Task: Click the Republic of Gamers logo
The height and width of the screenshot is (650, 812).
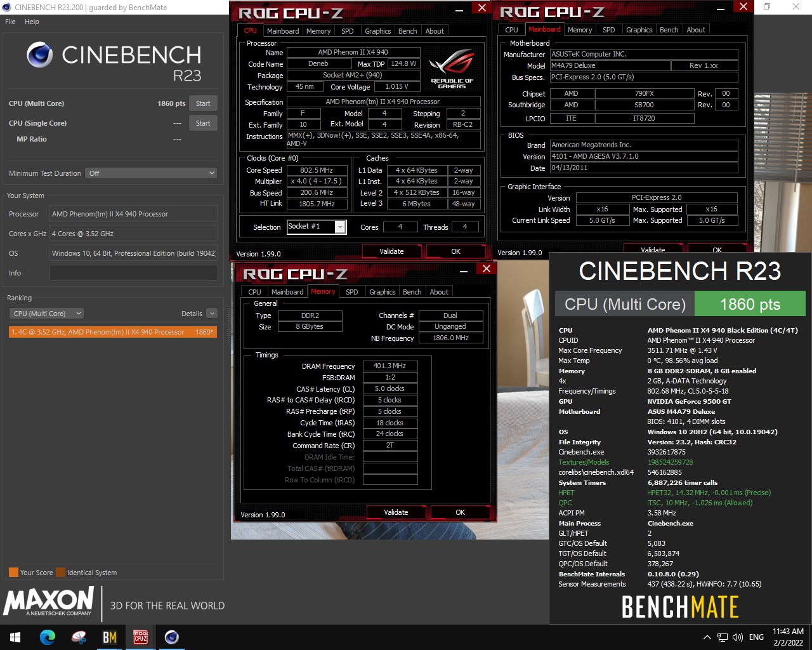Action: (452, 69)
